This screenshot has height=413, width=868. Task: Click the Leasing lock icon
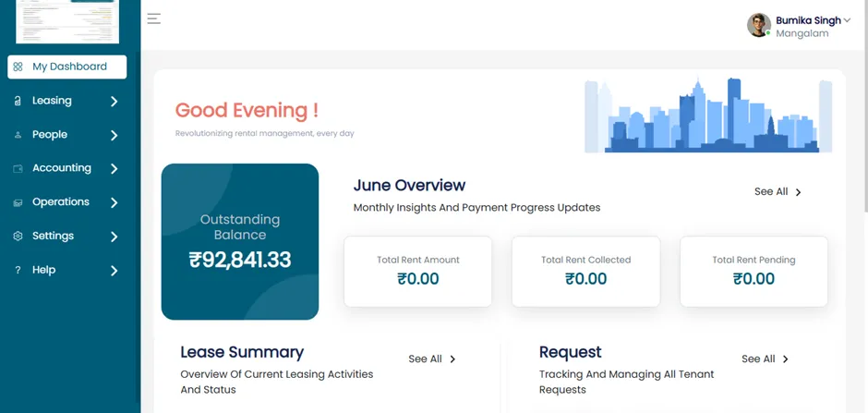[x=18, y=102]
